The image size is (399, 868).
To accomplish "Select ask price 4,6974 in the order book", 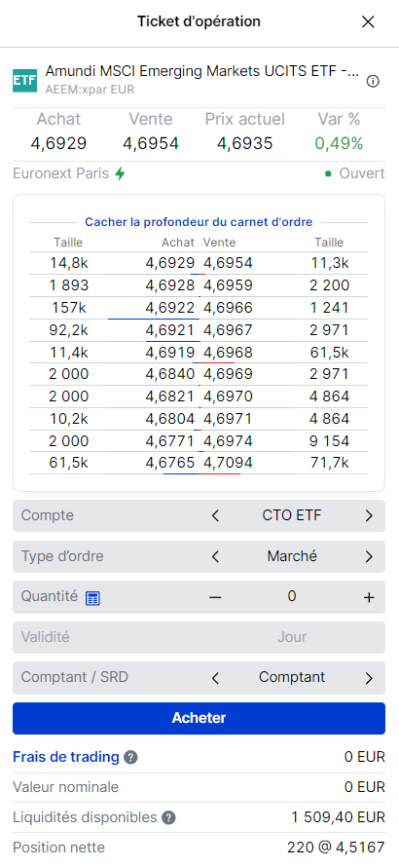I will coord(228,440).
